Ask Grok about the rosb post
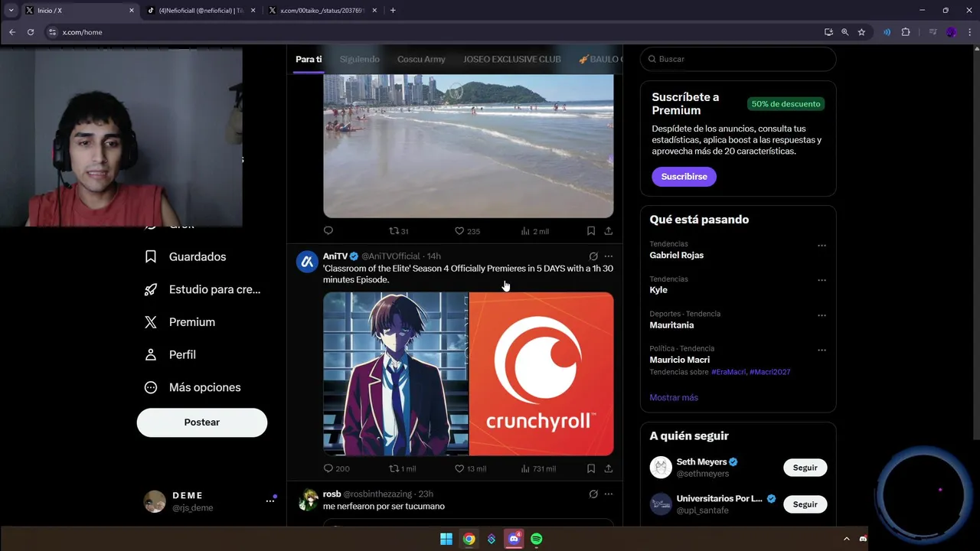 [593, 494]
